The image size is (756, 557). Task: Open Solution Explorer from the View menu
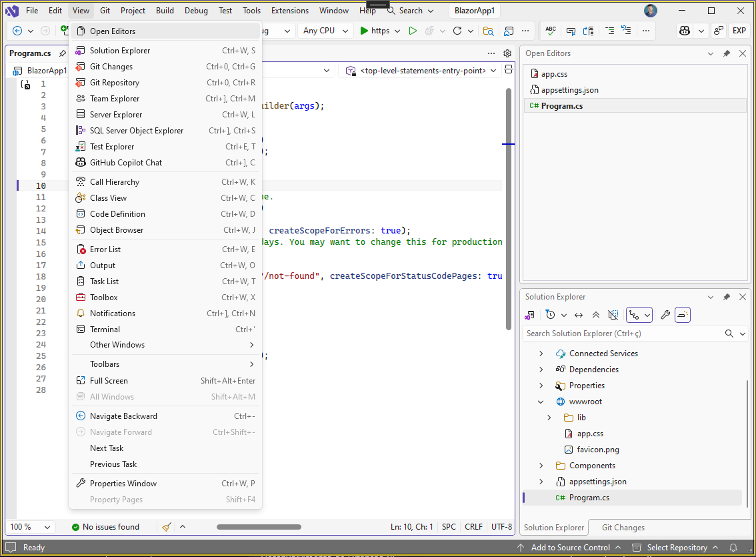point(165,51)
